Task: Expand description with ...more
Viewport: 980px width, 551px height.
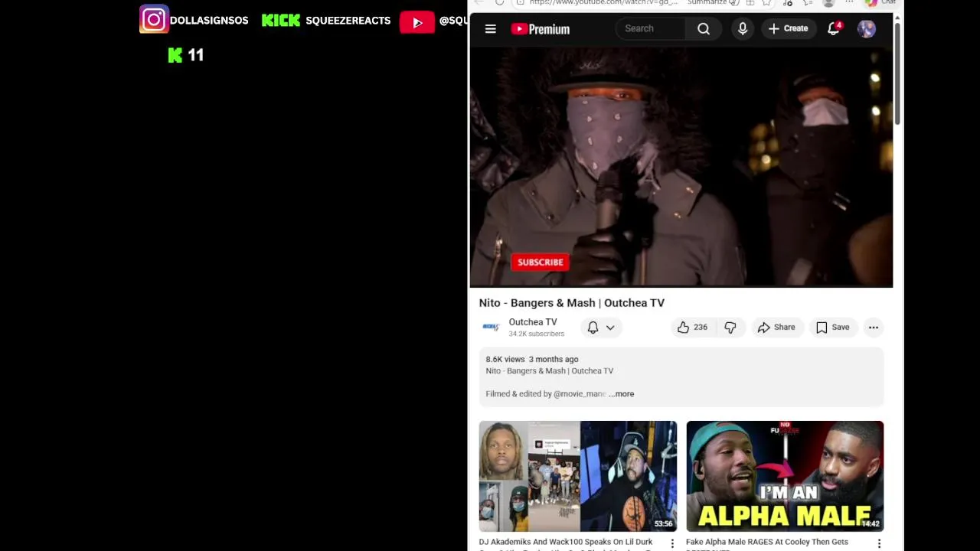Action: pos(621,394)
